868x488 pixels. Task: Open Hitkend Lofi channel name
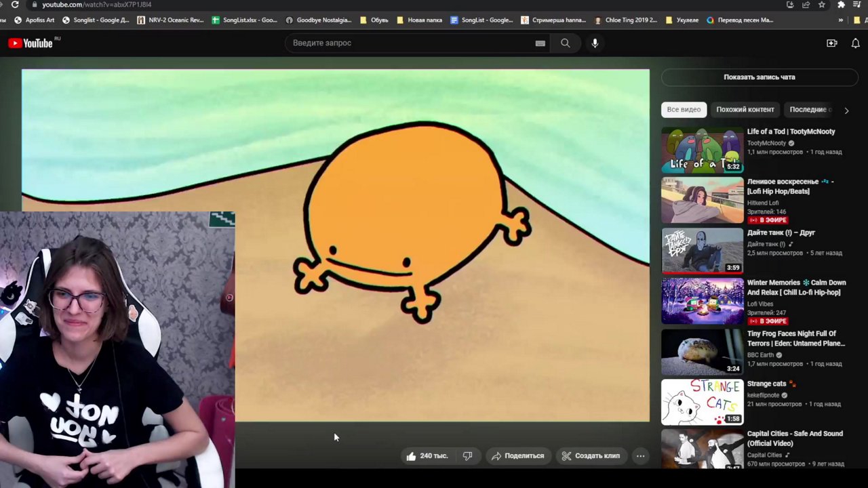coord(763,203)
